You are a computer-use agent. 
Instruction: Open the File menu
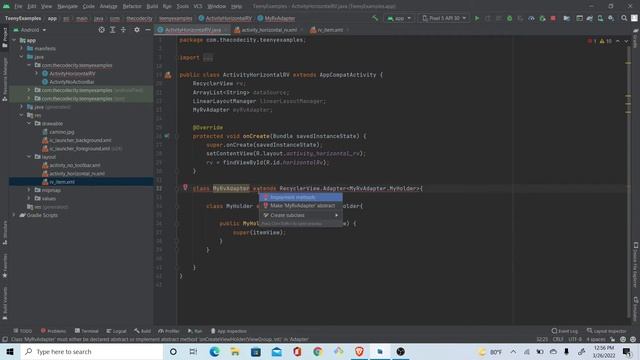(x=18, y=6)
